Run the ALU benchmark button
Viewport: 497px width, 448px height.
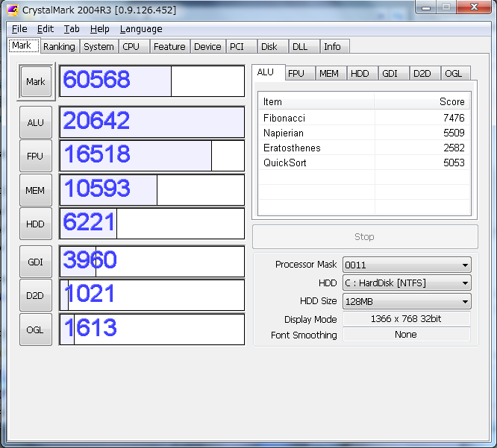click(x=36, y=122)
